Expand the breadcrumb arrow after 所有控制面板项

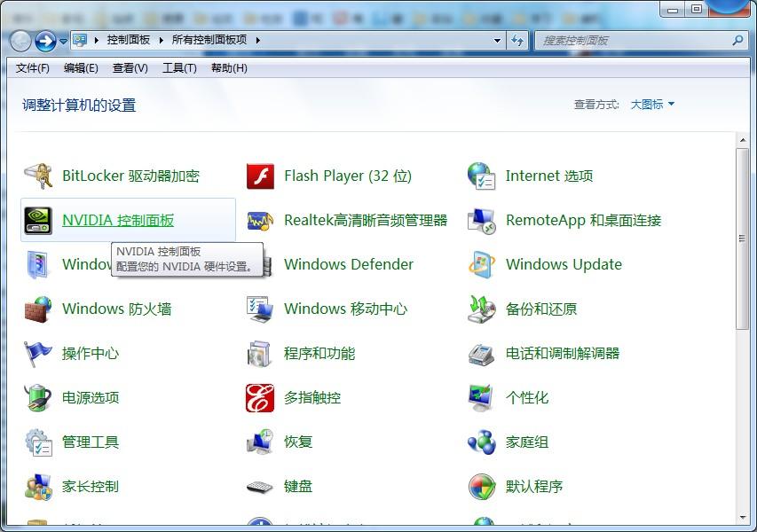[x=258, y=41]
